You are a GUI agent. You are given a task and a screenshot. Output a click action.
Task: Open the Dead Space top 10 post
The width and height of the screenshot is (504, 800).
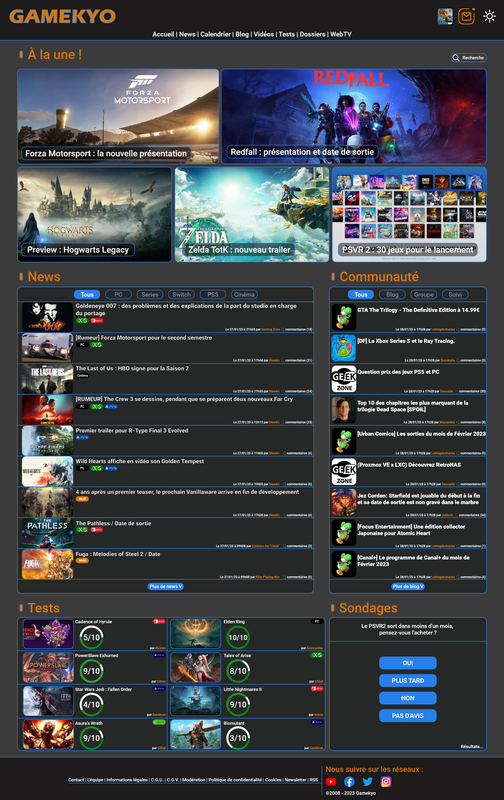point(408,410)
